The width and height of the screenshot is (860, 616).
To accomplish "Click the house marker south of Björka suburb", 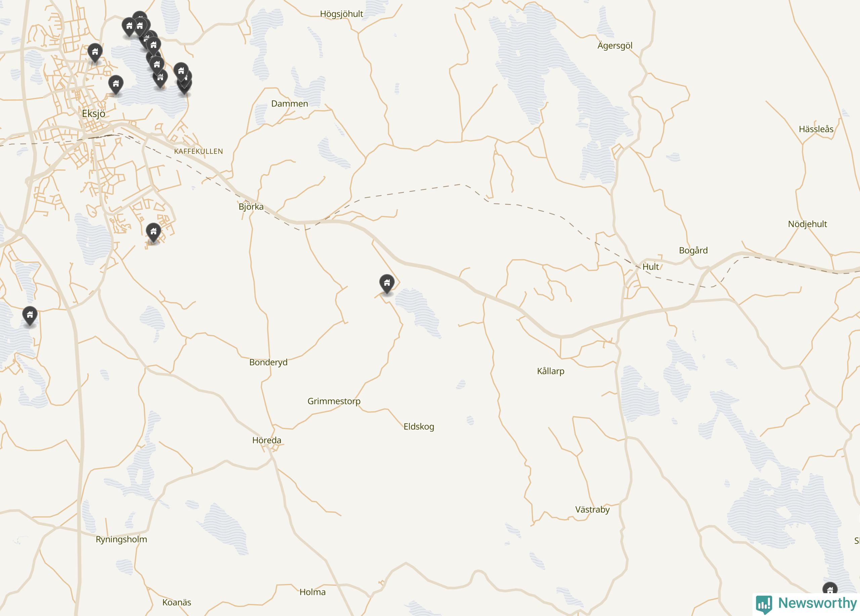I will point(153,232).
